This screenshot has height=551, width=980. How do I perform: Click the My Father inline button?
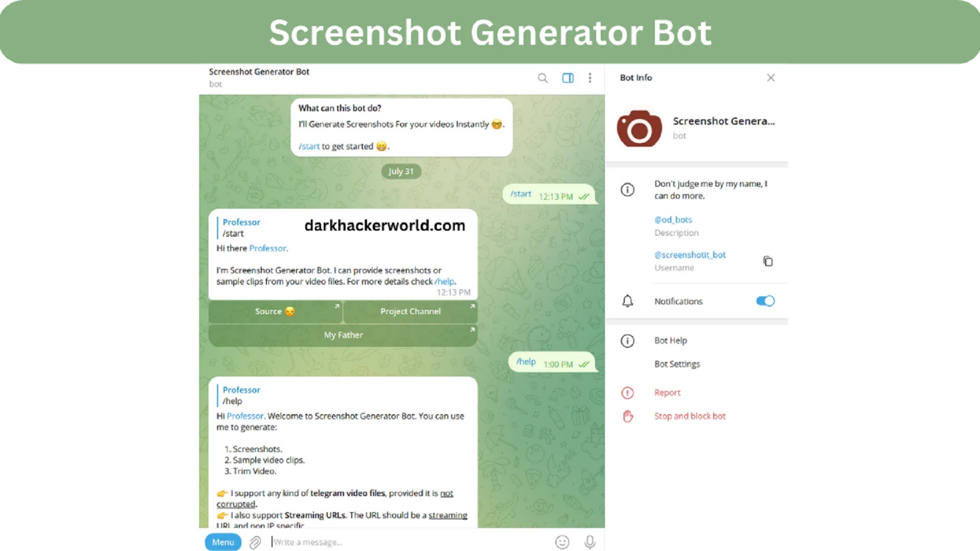pos(343,335)
